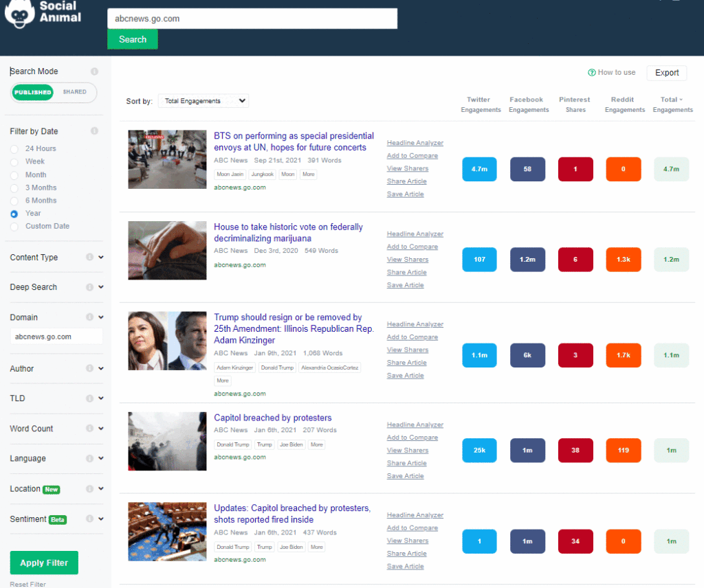Click the Jungkook tag on BTS article
The height and width of the screenshot is (588, 704).
coord(262,174)
